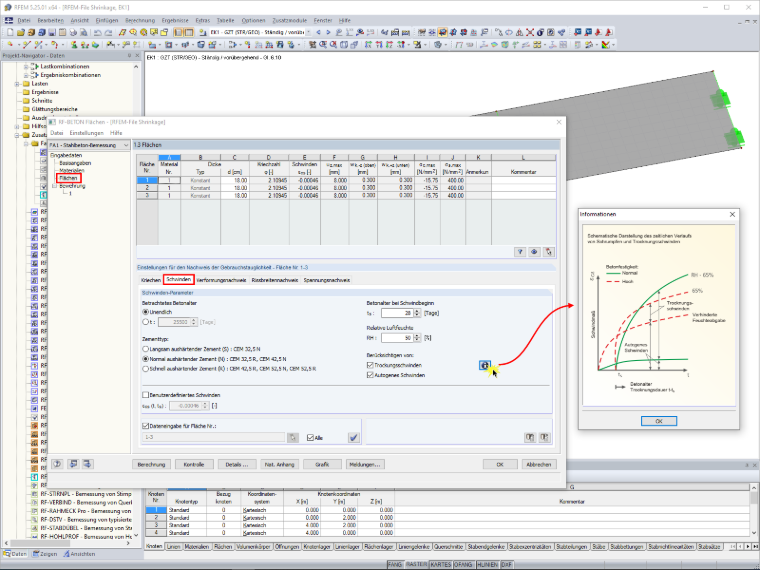Click the Berechnung button
This screenshot has width=760, height=570.
tap(151, 464)
